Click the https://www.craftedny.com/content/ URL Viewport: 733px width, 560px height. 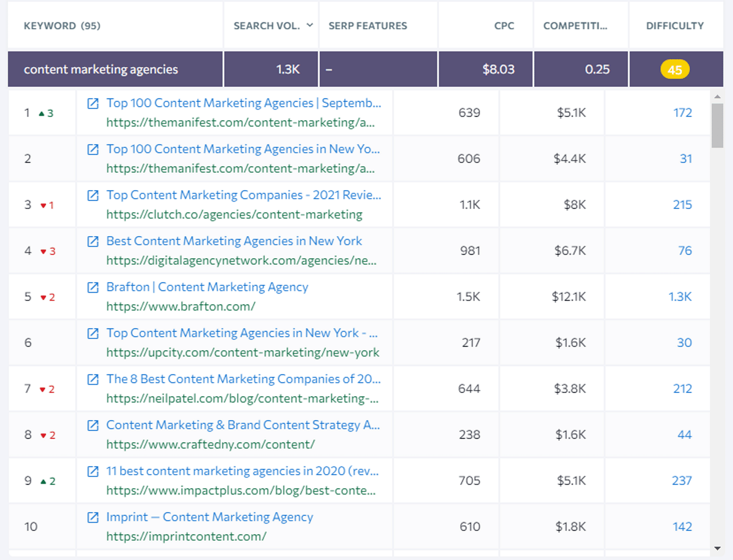tap(210, 445)
